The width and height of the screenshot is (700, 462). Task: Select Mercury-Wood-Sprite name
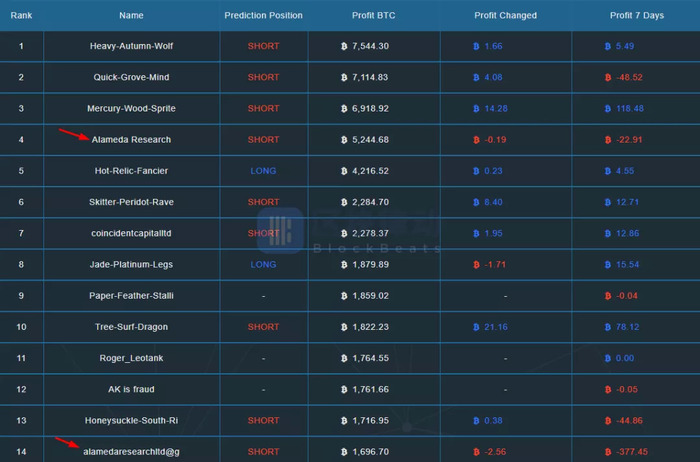click(131, 108)
